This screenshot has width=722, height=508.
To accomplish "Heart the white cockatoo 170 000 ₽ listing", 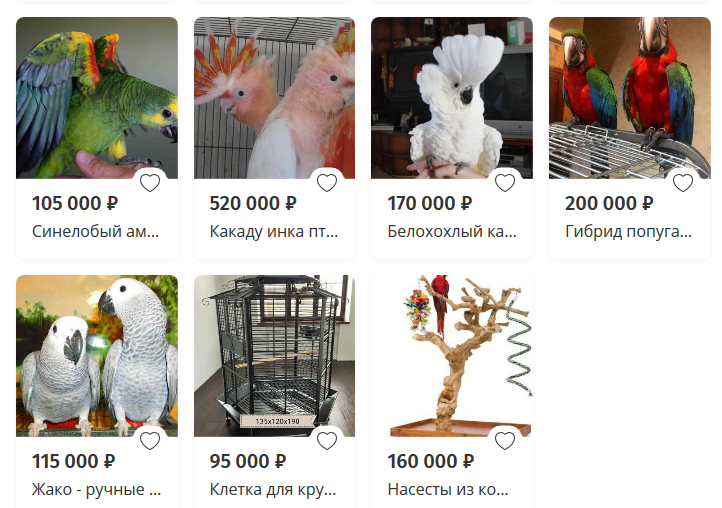I will coord(505,183).
